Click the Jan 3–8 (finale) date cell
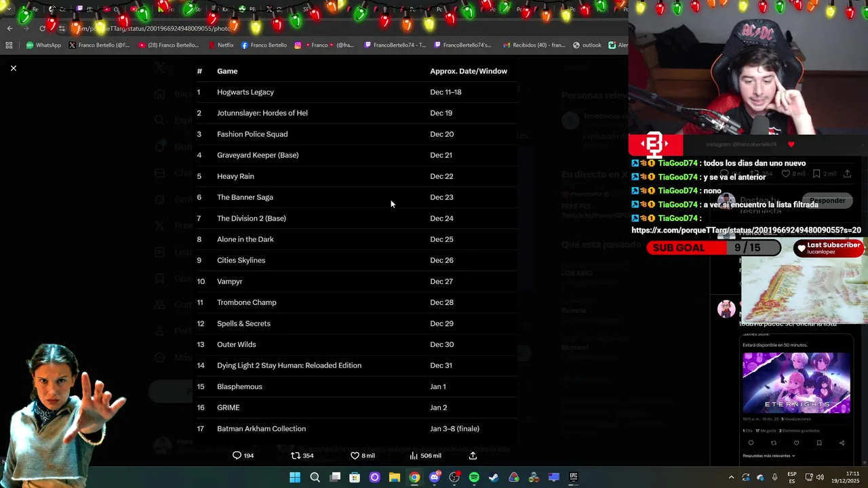The width and height of the screenshot is (868, 488). coord(454,428)
